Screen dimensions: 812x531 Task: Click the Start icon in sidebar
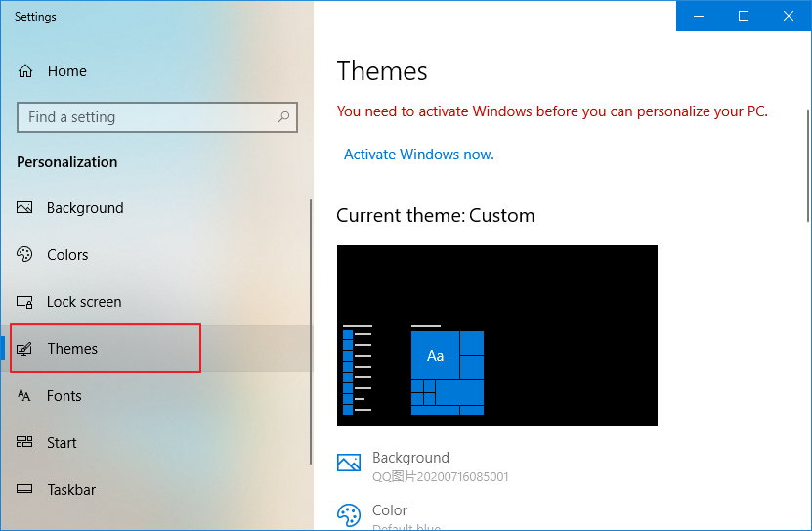point(25,443)
